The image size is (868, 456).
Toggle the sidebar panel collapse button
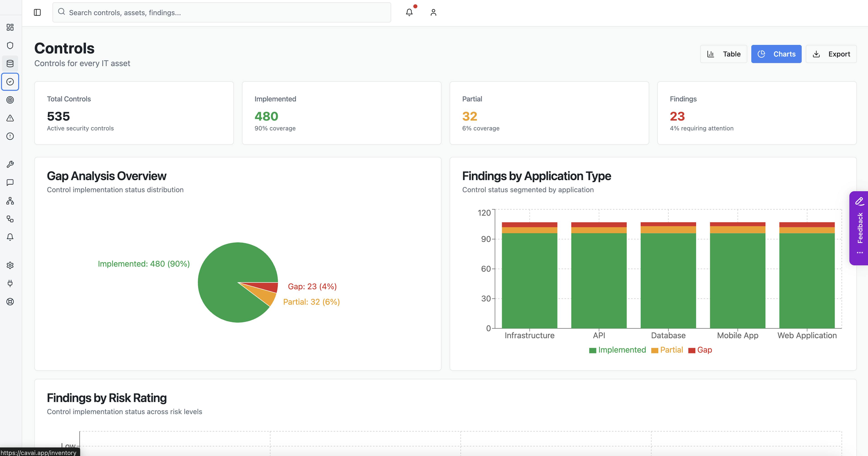37,12
